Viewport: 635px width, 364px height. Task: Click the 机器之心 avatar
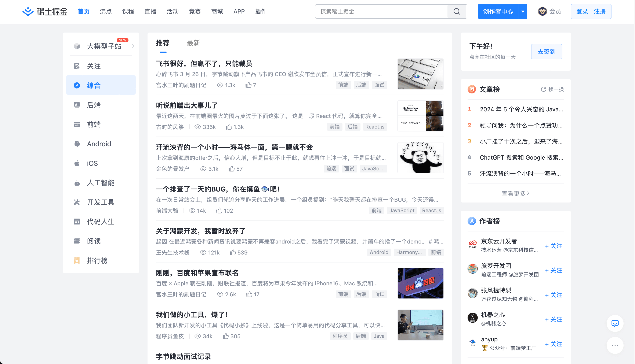[473, 318]
